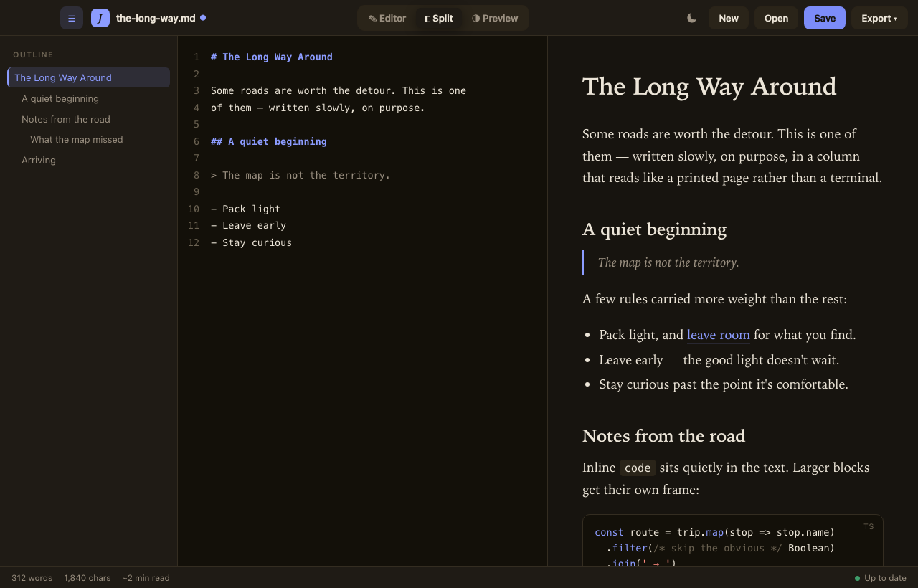Click the '## A quiet beginning' editor line

pos(269,141)
